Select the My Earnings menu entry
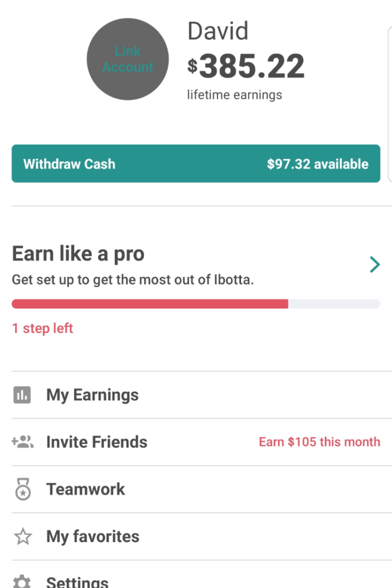The height and width of the screenshot is (588, 392). point(92,394)
